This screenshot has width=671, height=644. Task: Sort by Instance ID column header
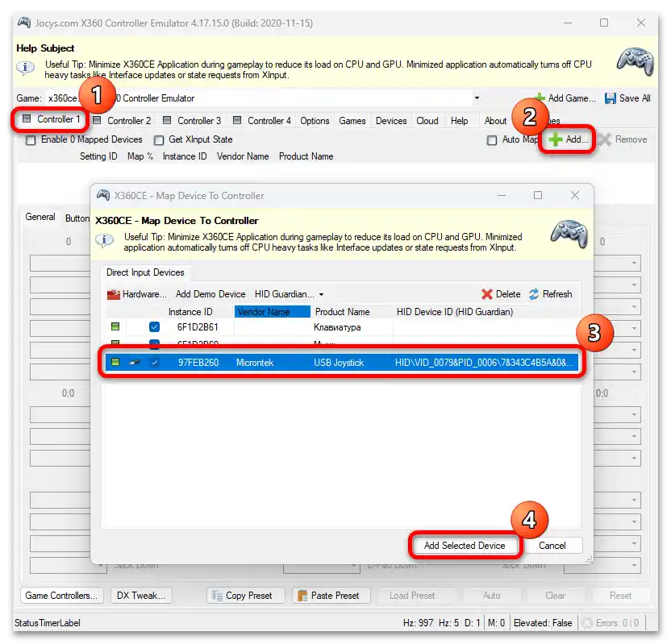click(x=190, y=312)
